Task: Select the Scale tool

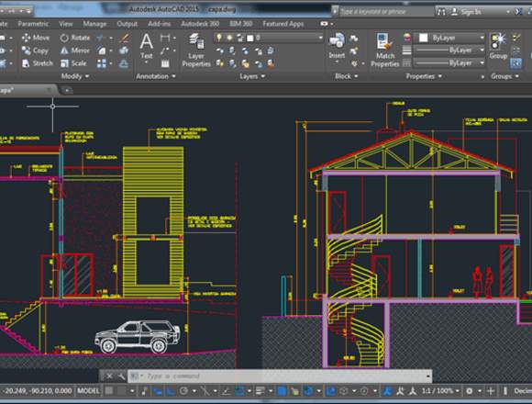Action: pyautogui.click(x=73, y=63)
